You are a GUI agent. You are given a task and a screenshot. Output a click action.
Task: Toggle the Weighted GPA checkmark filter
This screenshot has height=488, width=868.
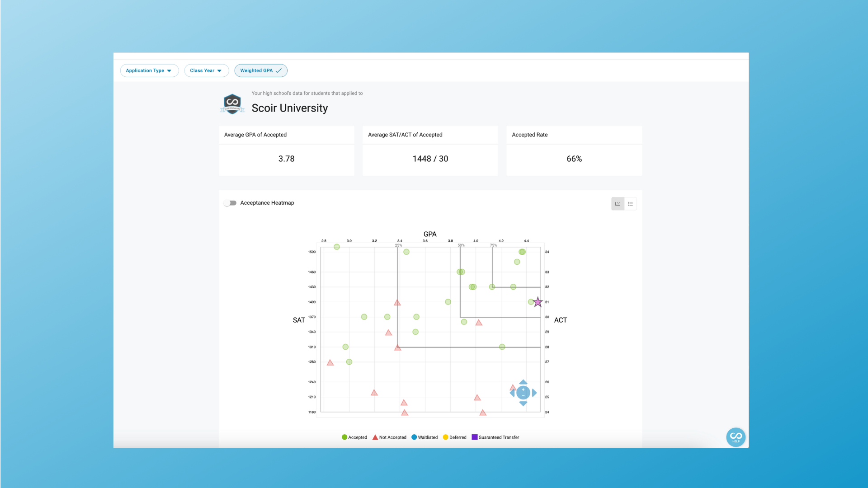coord(260,70)
